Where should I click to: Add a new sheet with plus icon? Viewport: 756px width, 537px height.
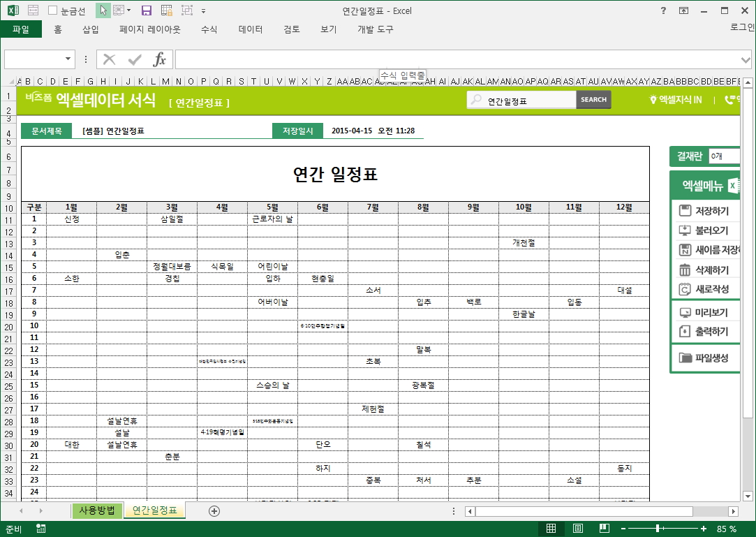pos(214,511)
